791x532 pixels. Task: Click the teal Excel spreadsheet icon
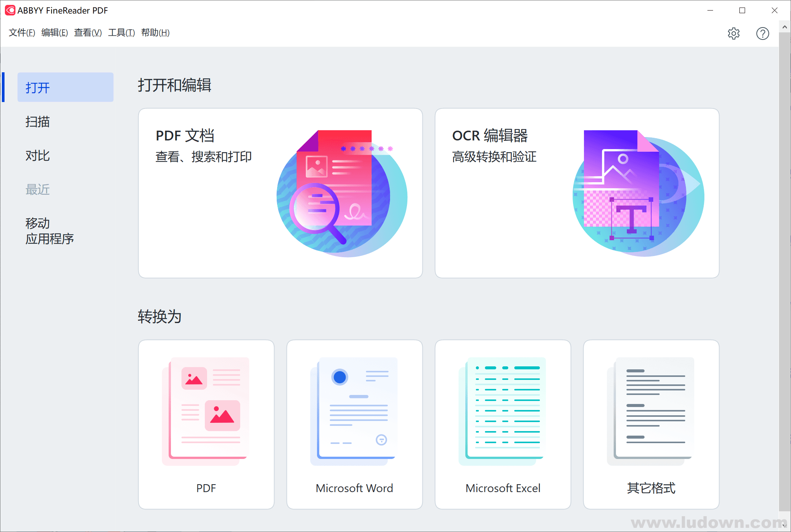[502, 411]
